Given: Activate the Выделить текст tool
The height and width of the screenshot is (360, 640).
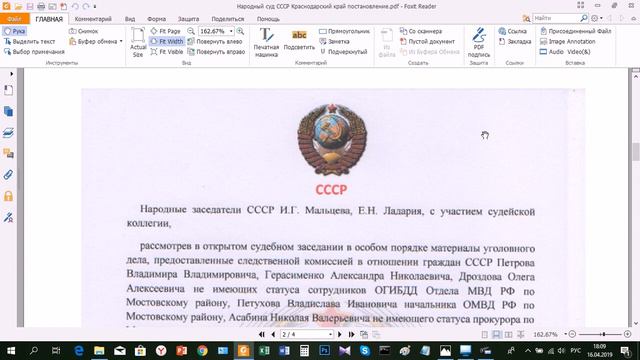Looking at the screenshot, I should (29, 42).
